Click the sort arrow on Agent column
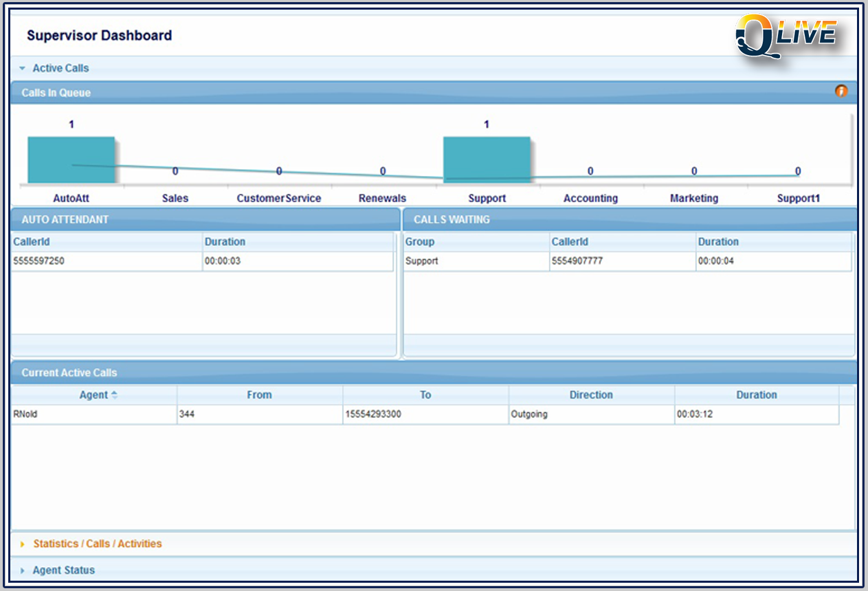The height and width of the screenshot is (591, 868). click(114, 395)
